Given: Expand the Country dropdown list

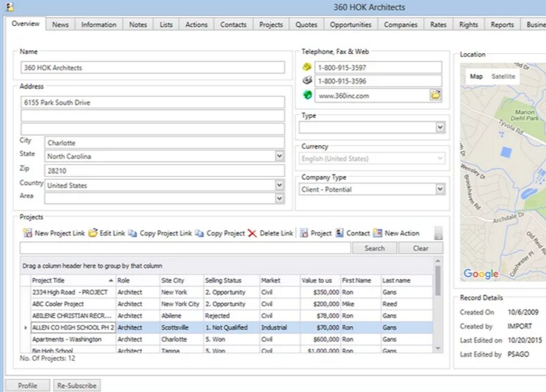Looking at the screenshot, I should coord(279,185).
